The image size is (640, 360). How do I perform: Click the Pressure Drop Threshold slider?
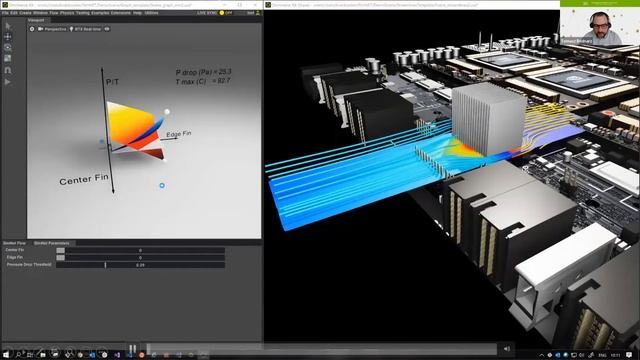pos(140,265)
